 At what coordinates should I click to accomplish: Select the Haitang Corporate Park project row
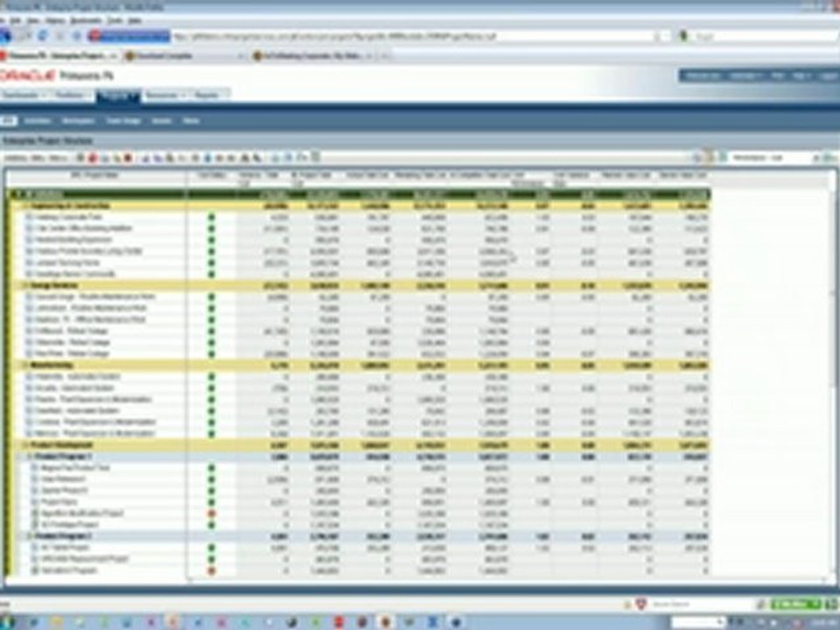coord(359,218)
